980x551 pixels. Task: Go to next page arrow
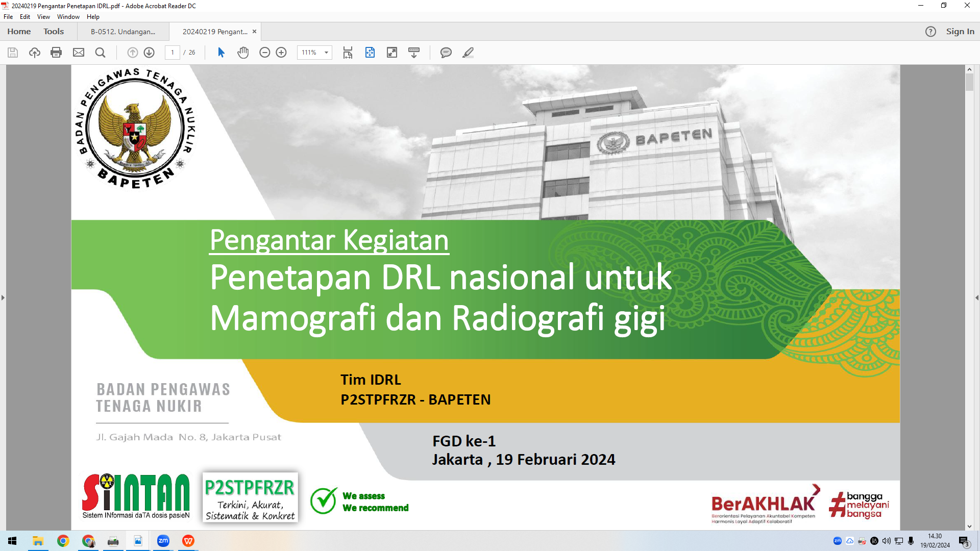149,53
